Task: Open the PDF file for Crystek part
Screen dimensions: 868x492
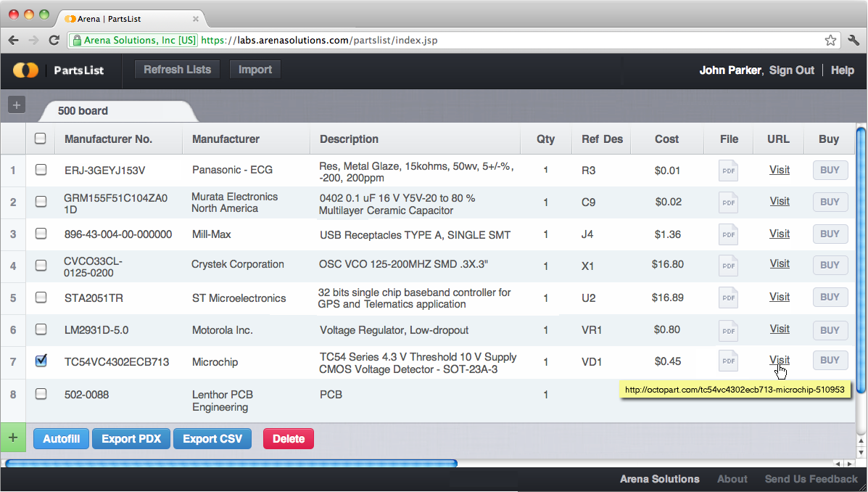Action: click(x=729, y=266)
